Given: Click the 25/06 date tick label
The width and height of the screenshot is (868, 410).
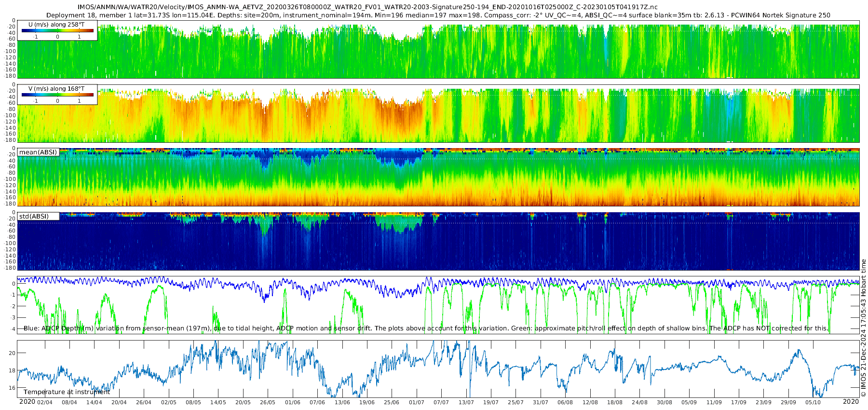Looking at the screenshot, I should pos(392,402).
